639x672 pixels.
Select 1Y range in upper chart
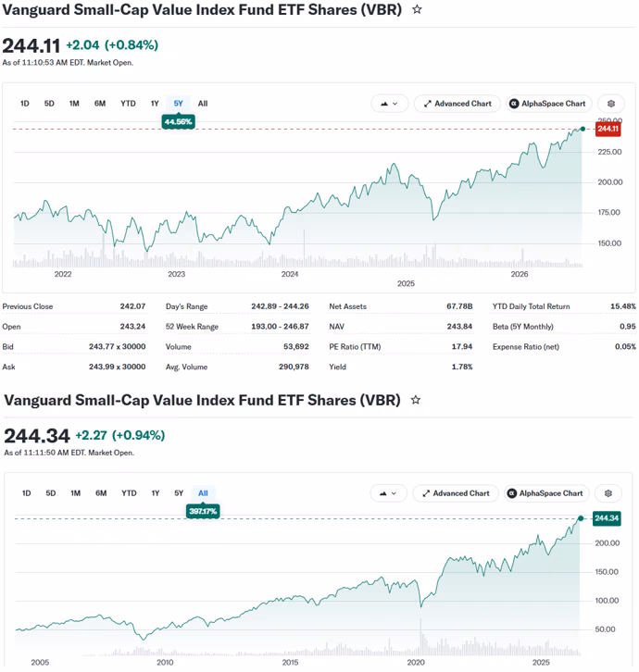click(155, 104)
